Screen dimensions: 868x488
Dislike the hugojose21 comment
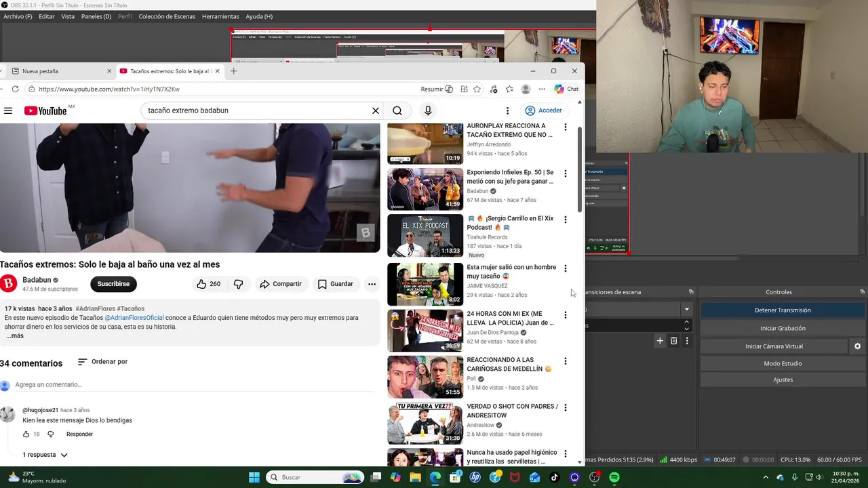(x=50, y=434)
